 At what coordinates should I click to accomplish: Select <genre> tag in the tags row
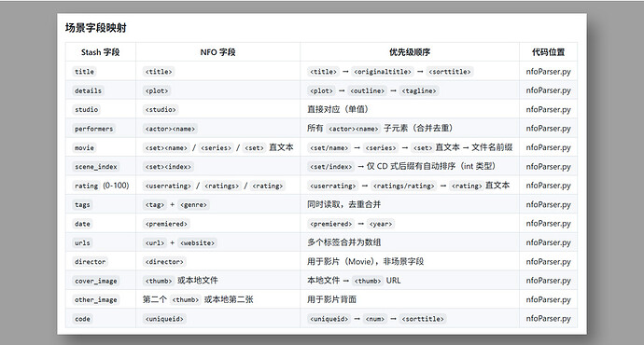(194, 205)
